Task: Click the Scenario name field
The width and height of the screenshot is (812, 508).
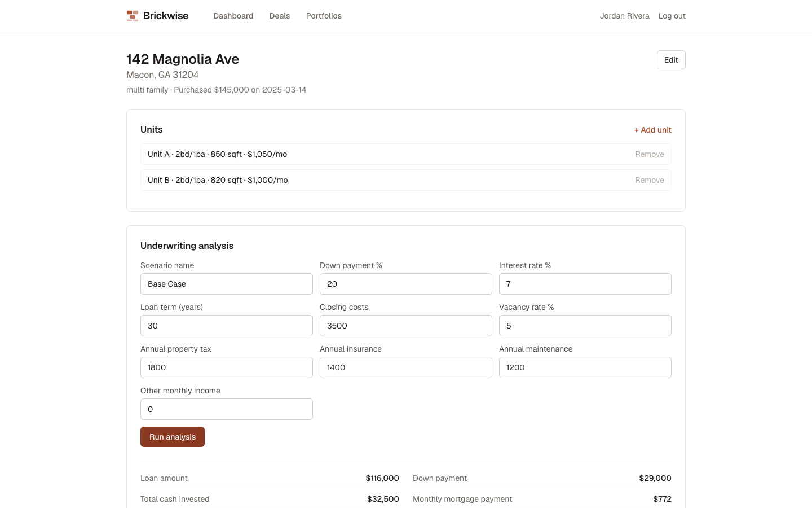Action: 227,284
